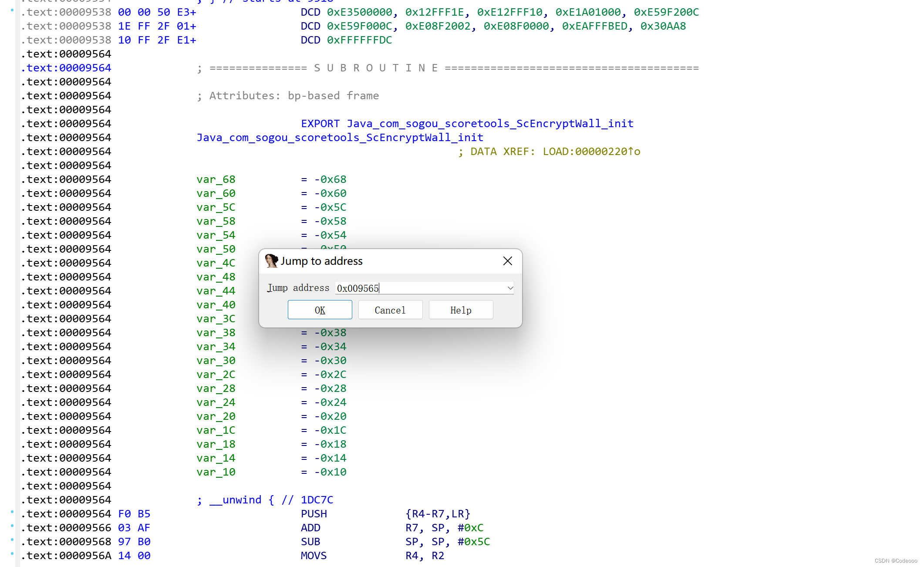Select the var_5C stack variable
The image size is (924, 567).
(x=216, y=207)
